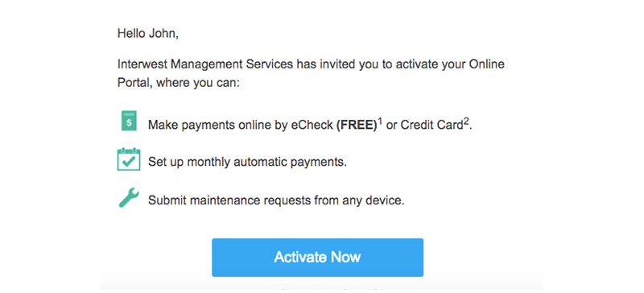Click the bold (FREE) text
This screenshot has height=293, width=644.
tap(357, 125)
